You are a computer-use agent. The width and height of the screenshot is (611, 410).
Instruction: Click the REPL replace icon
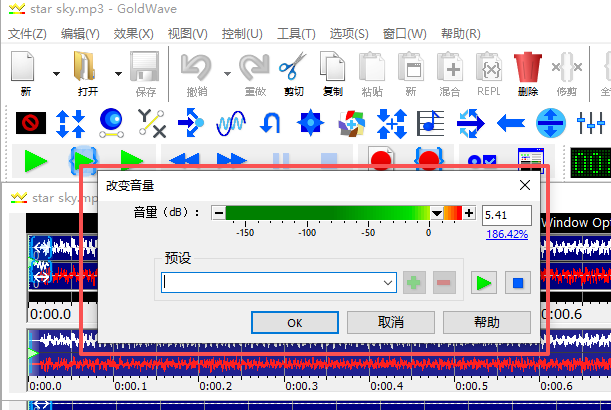coord(489,67)
